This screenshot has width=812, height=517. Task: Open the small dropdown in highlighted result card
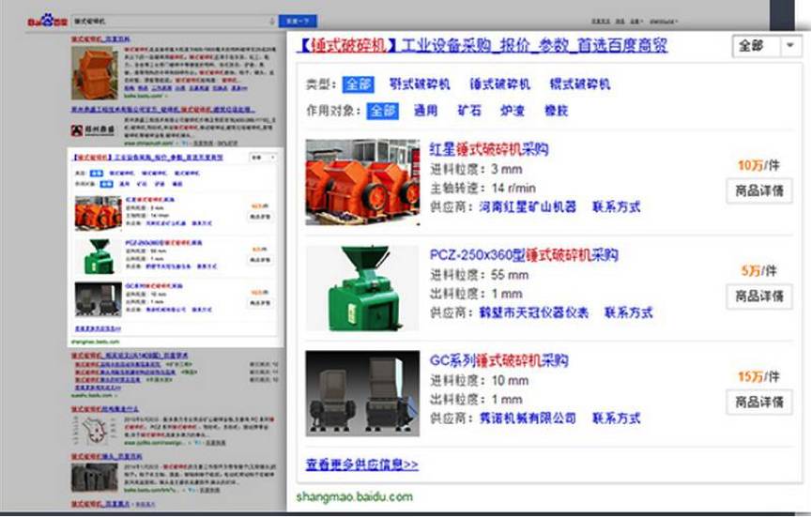click(x=263, y=158)
